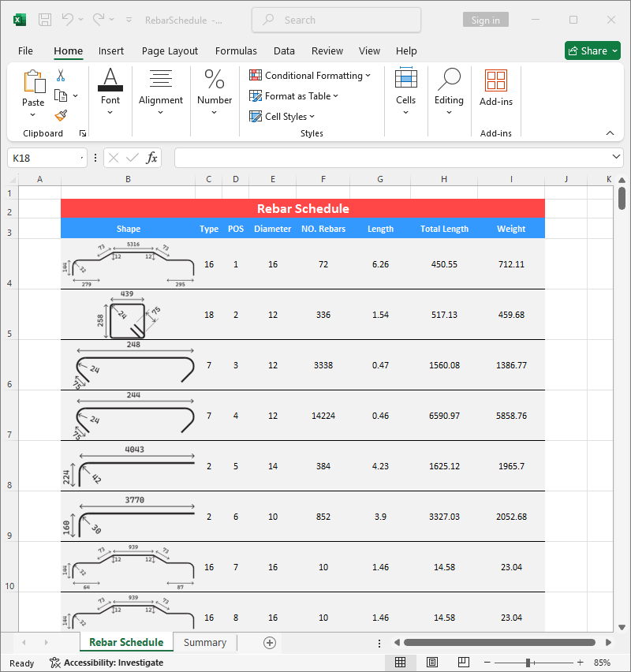This screenshot has height=672, width=631.
Task: Open Clipboard dialog launcher icon
Action: 83,134
